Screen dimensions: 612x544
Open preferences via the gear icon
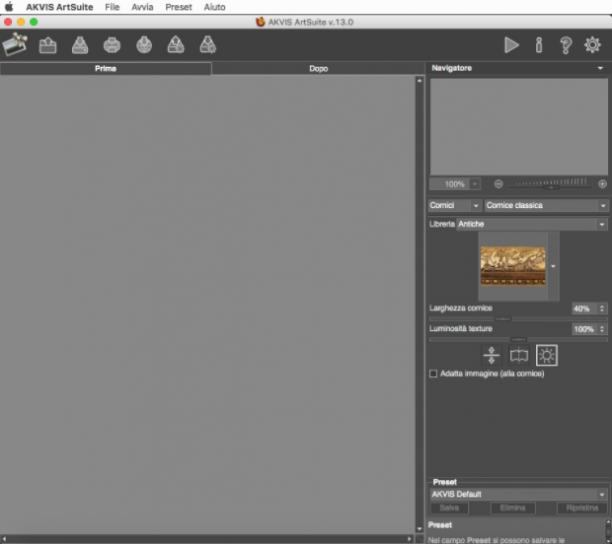592,45
